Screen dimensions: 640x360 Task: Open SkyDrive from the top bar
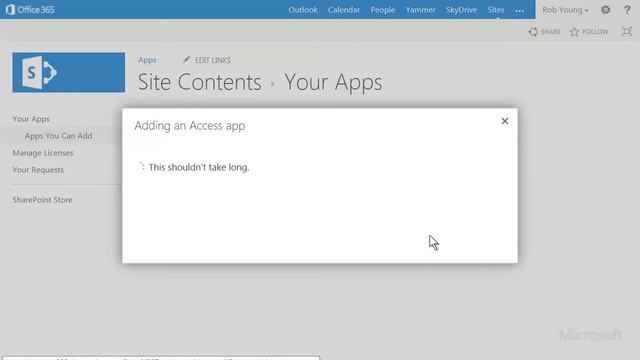tap(461, 10)
